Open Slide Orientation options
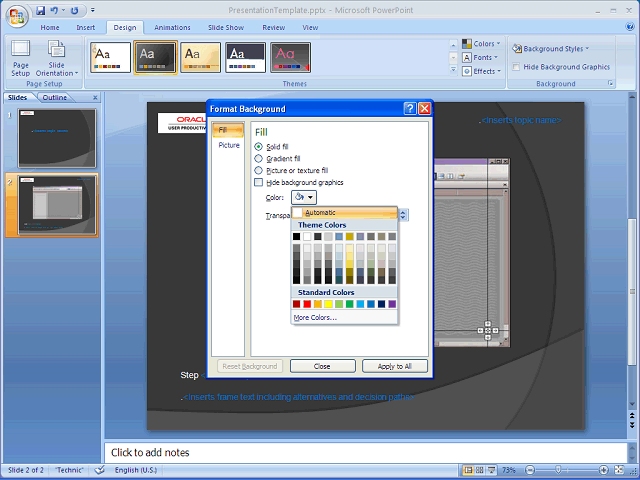This screenshot has height=480, width=640. [x=56, y=58]
